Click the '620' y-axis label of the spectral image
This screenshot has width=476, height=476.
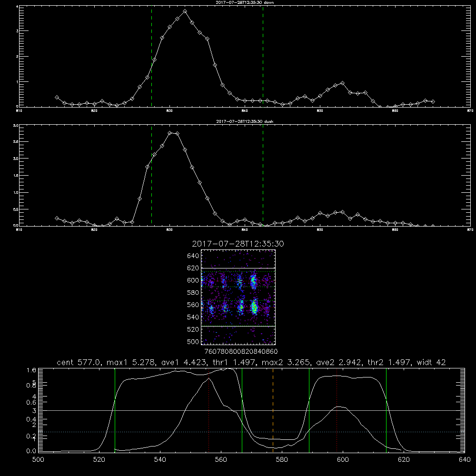tap(193, 268)
